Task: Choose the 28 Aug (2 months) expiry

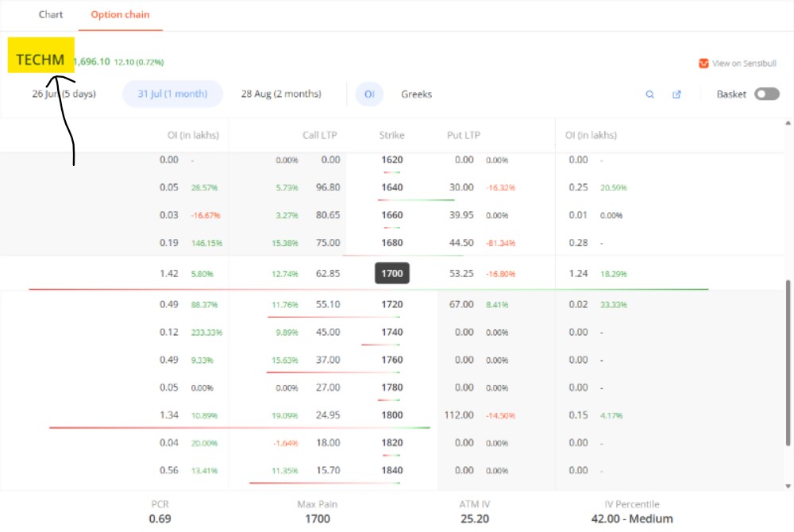Action: (x=281, y=94)
